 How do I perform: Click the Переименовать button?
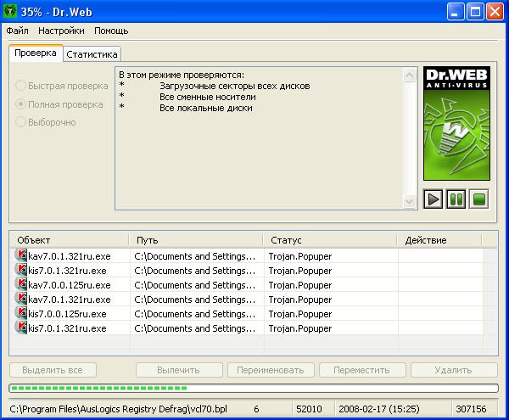(271, 370)
